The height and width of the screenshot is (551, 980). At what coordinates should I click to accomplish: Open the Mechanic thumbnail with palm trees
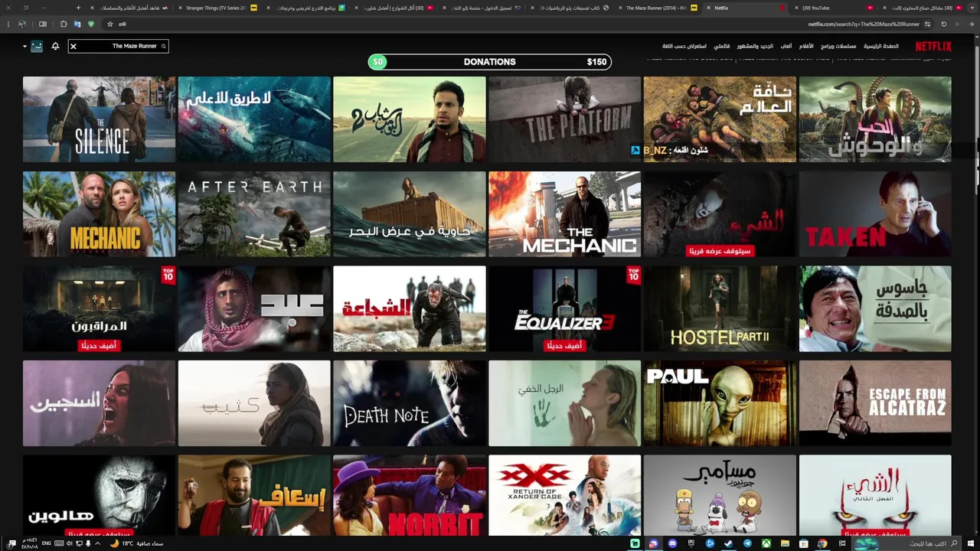[x=99, y=214]
